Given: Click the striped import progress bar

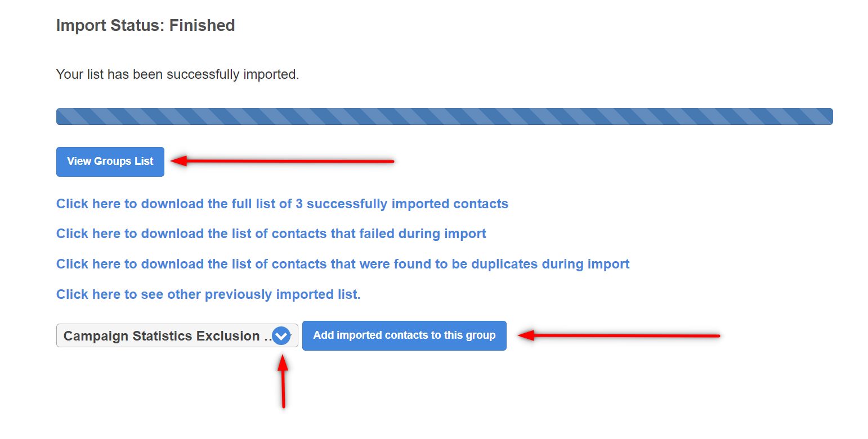Looking at the screenshot, I should (444, 117).
